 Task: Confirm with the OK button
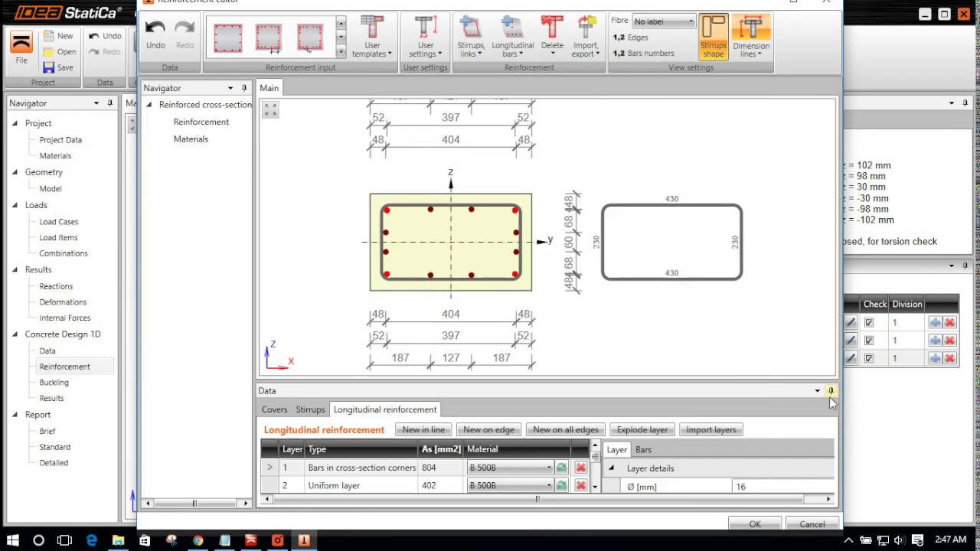754,523
